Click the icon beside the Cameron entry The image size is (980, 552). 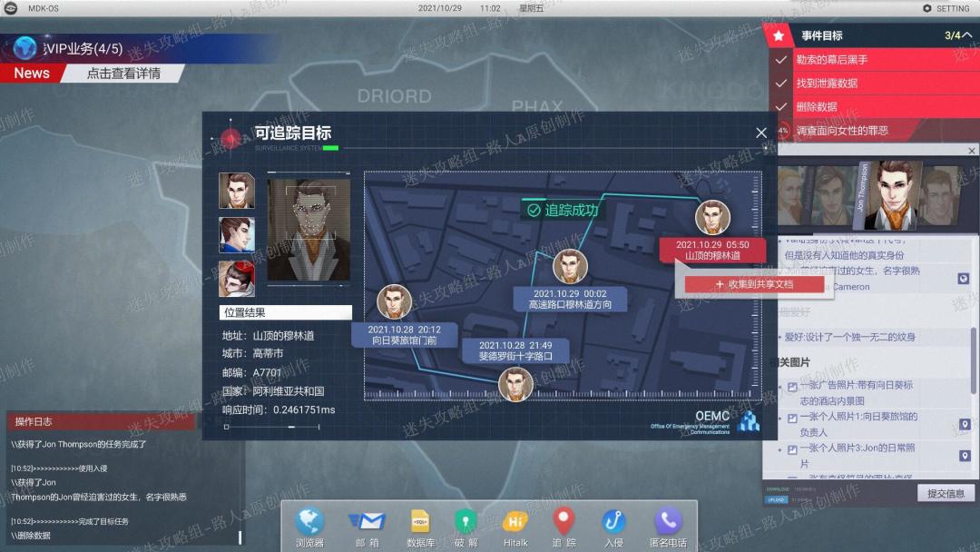[963, 278]
